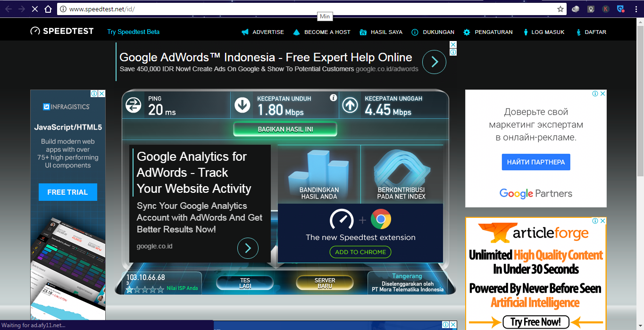This screenshot has width=644, height=330.
Task: Click the Daftar person icon
Action: point(578,32)
